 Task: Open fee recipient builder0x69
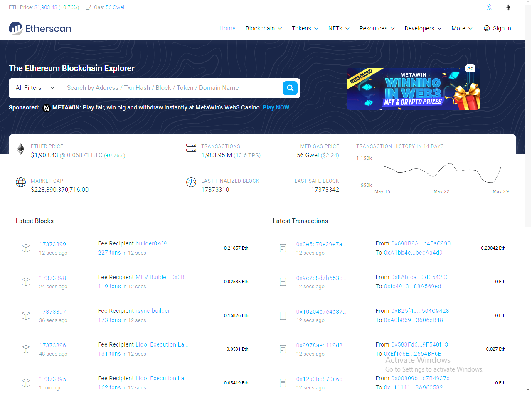pyautogui.click(x=151, y=243)
